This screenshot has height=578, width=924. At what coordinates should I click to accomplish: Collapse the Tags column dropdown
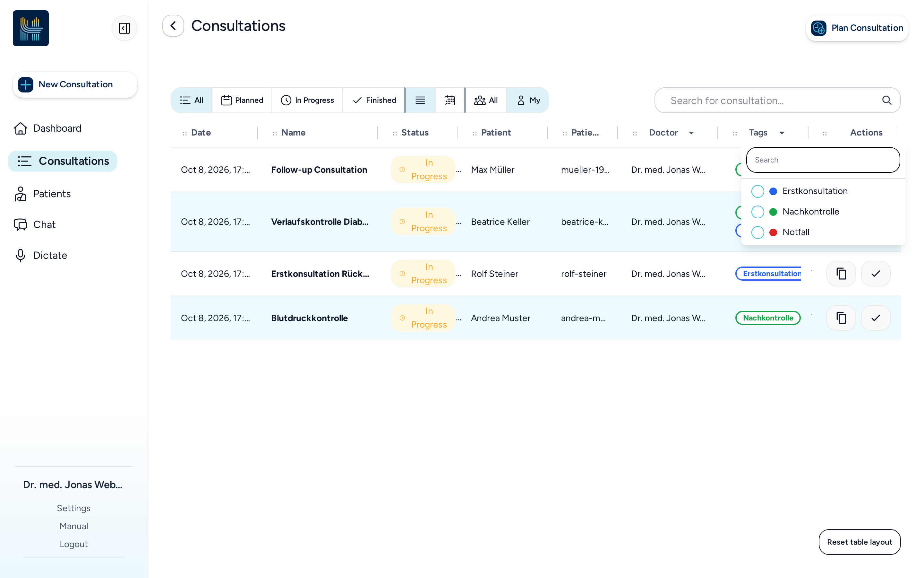[782, 133]
